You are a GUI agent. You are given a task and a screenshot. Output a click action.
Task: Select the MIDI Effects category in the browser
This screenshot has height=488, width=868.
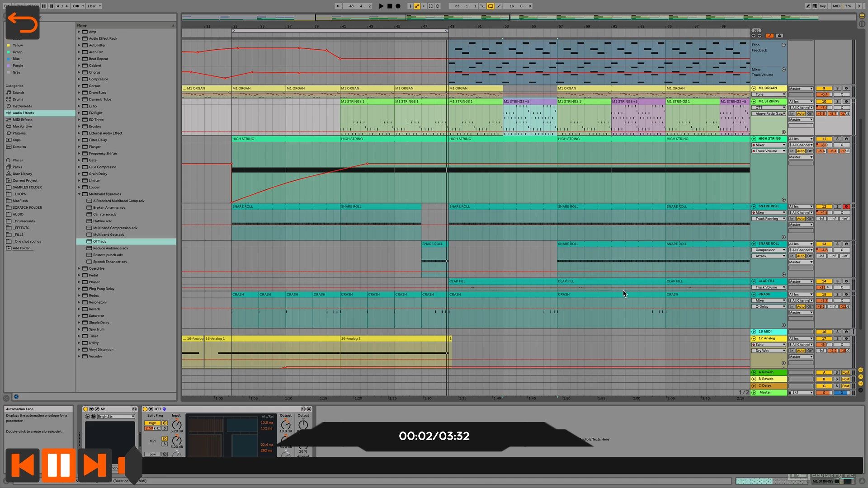click(22, 120)
